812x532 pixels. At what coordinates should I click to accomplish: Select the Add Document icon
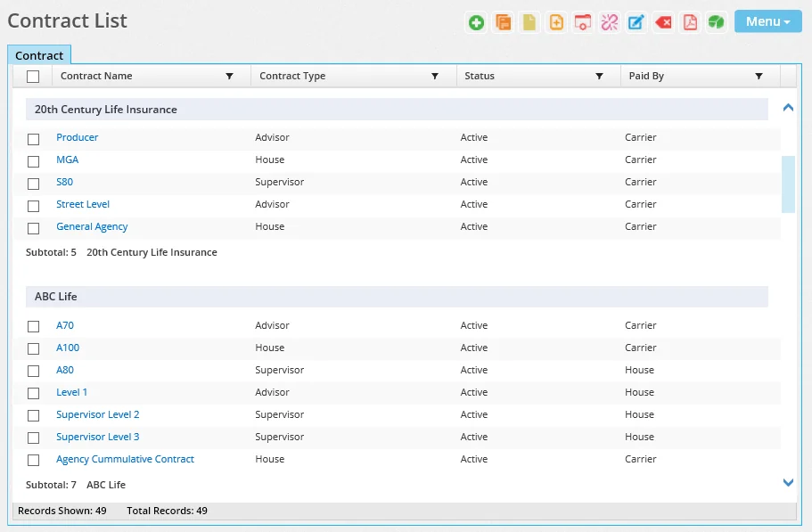(556, 22)
